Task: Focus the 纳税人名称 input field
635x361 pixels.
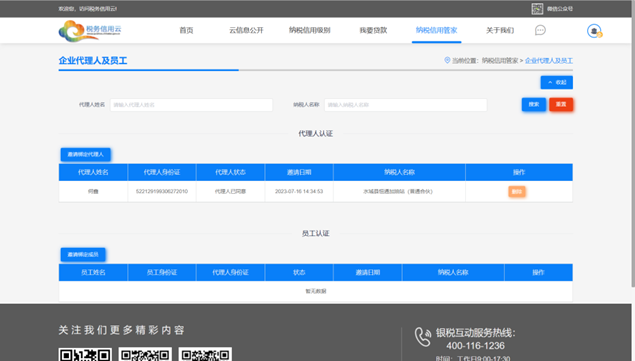Action: (405, 105)
